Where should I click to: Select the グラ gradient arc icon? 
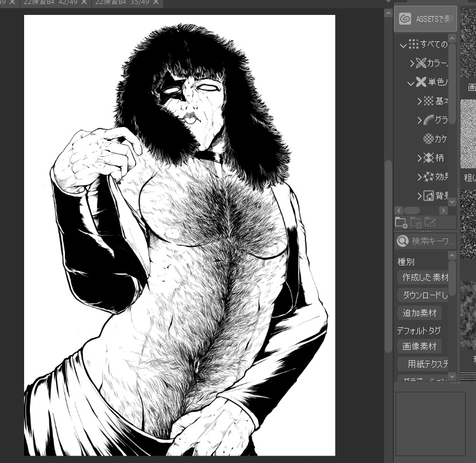(x=428, y=120)
